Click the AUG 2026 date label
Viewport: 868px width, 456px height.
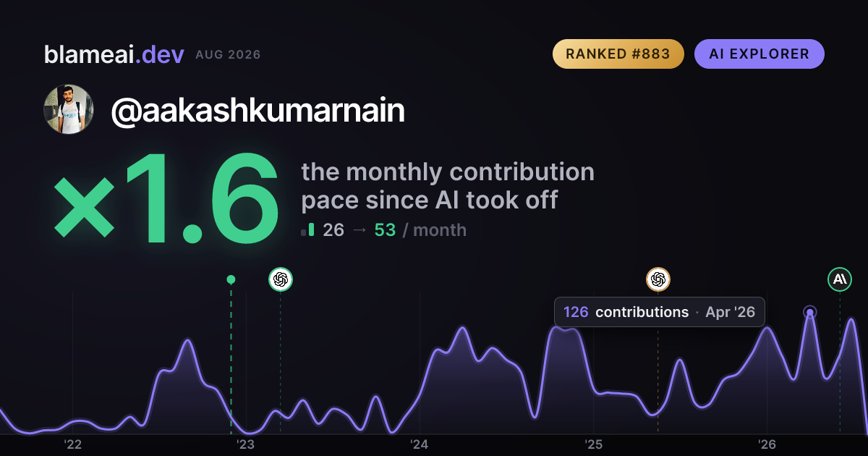click(228, 55)
